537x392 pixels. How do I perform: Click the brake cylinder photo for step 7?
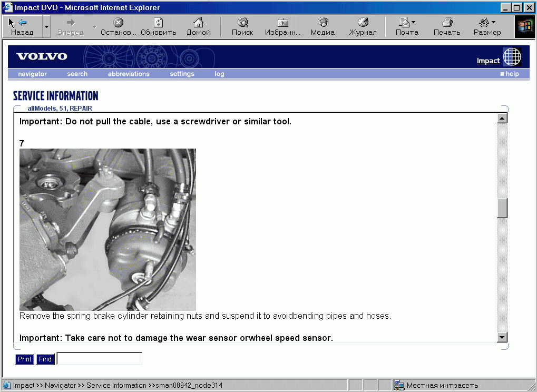pyautogui.click(x=108, y=229)
